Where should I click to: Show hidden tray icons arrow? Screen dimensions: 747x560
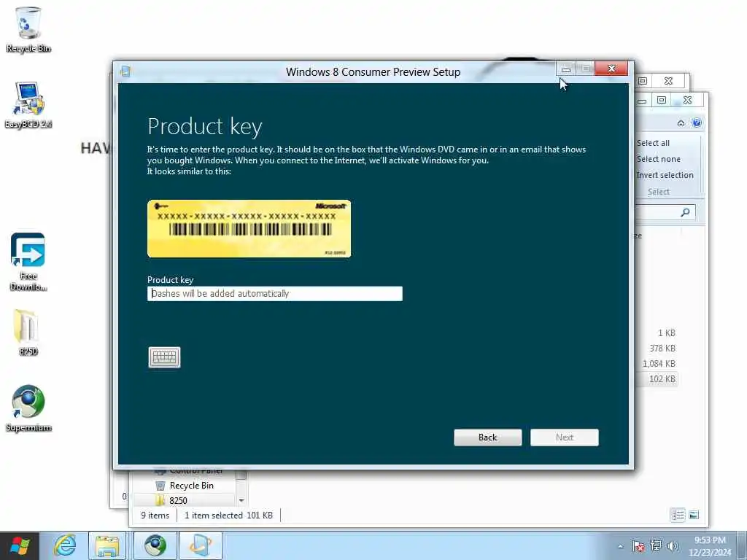pos(620,546)
